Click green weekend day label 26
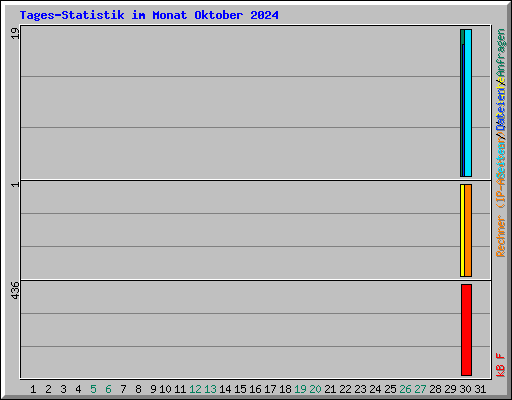 [x=405, y=389]
